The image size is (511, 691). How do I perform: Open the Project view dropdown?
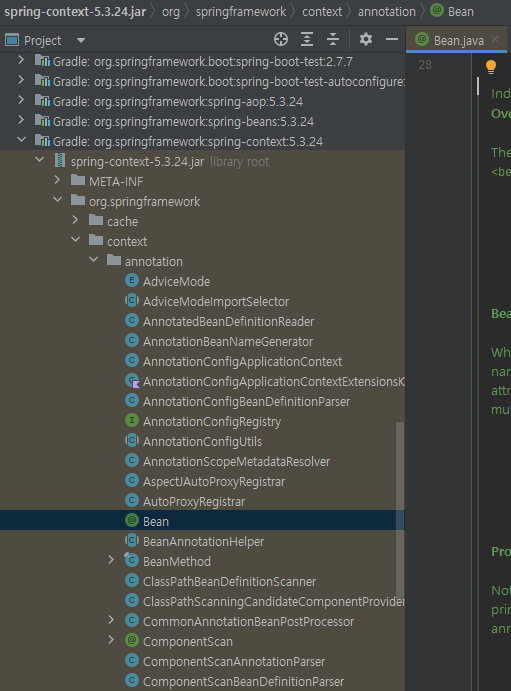pos(81,41)
